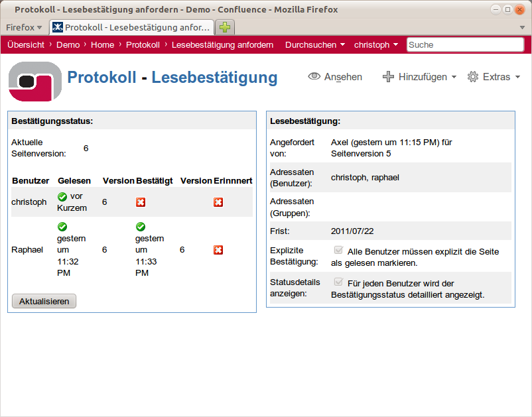Click christoph's green Gelesen checkmark icon

(62, 196)
